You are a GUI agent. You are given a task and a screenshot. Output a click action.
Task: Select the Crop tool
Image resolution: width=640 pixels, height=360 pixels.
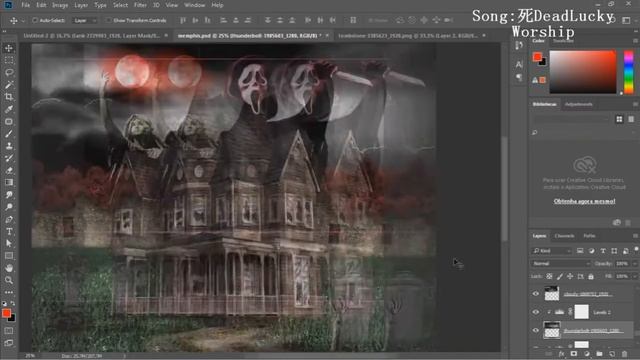click(9, 97)
